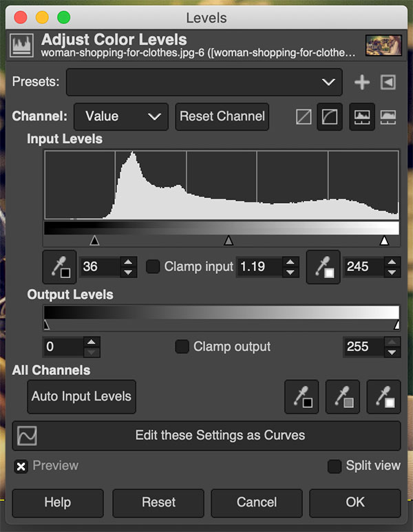Image resolution: width=413 pixels, height=532 pixels.
Task: Open the preset options menu arrow icon
Action: 388,83
